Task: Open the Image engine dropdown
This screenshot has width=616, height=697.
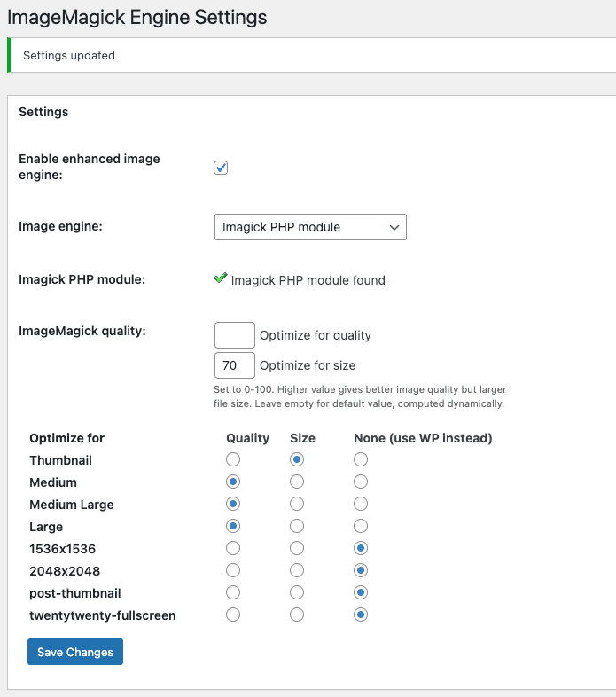Action: [310, 227]
